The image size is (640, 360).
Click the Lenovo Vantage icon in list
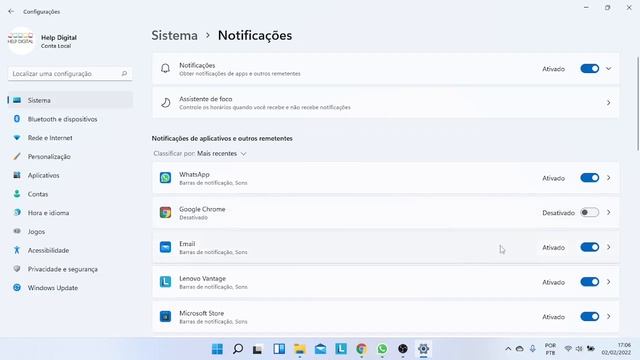tap(165, 282)
